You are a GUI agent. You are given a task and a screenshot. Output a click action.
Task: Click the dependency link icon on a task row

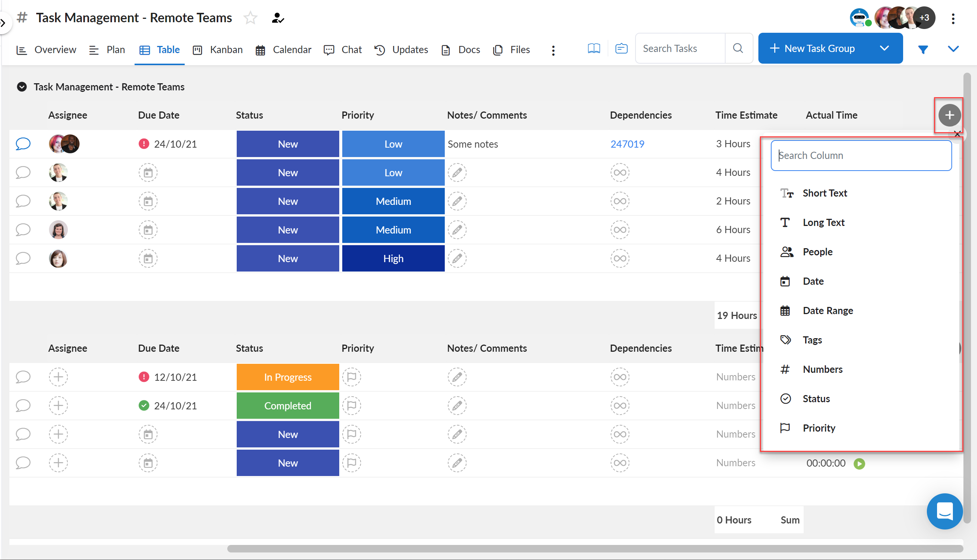[620, 173]
